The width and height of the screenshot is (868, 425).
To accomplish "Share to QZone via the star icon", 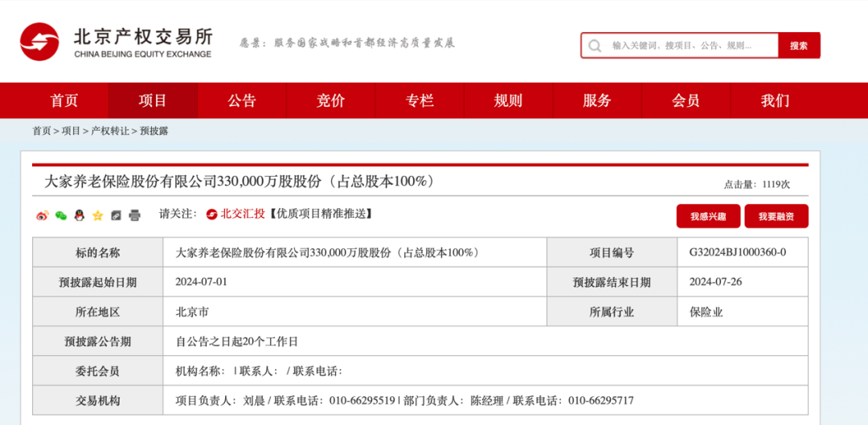I will pyautogui.click(x=98, y=216).
